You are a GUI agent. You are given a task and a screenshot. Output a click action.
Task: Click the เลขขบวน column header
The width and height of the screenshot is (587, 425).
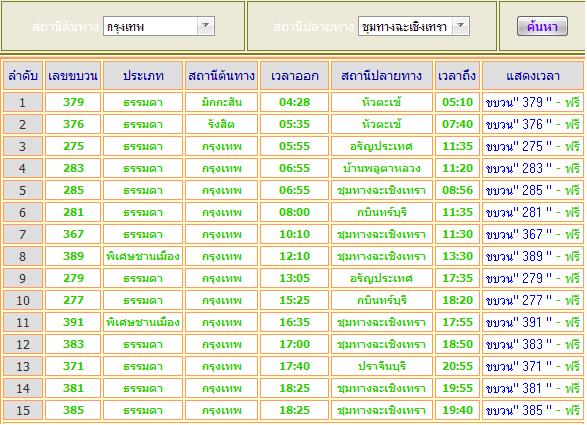(x=73, y=76)
